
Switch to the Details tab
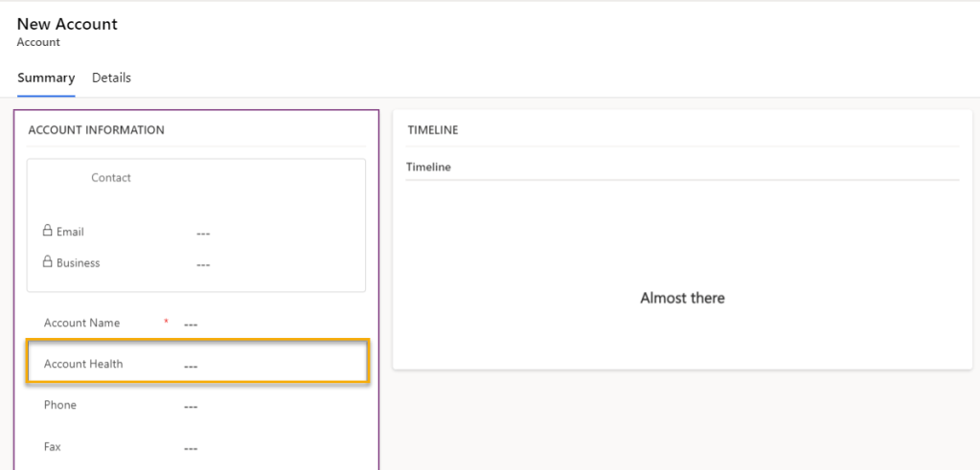pyautogui.click(x=111, y=78)
